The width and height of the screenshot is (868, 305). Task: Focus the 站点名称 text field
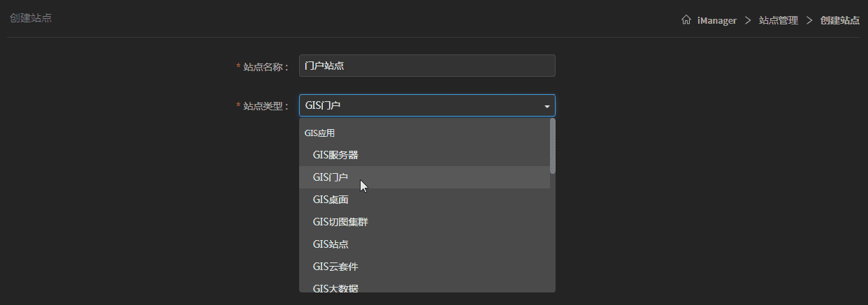(426, 66)
